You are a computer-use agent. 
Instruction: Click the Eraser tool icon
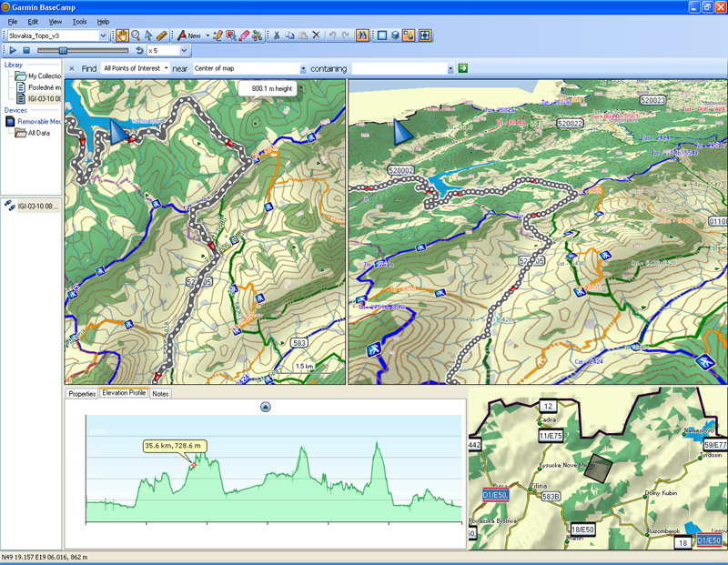243,35
